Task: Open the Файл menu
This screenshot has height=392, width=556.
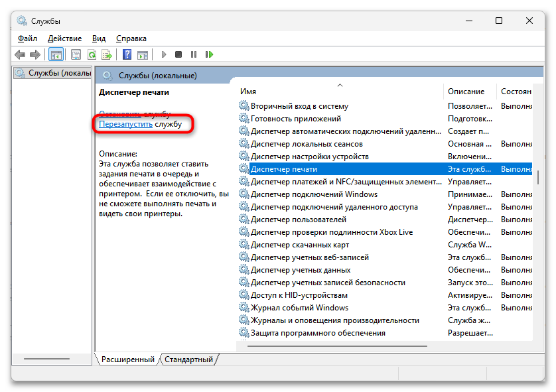Action: 27,38
